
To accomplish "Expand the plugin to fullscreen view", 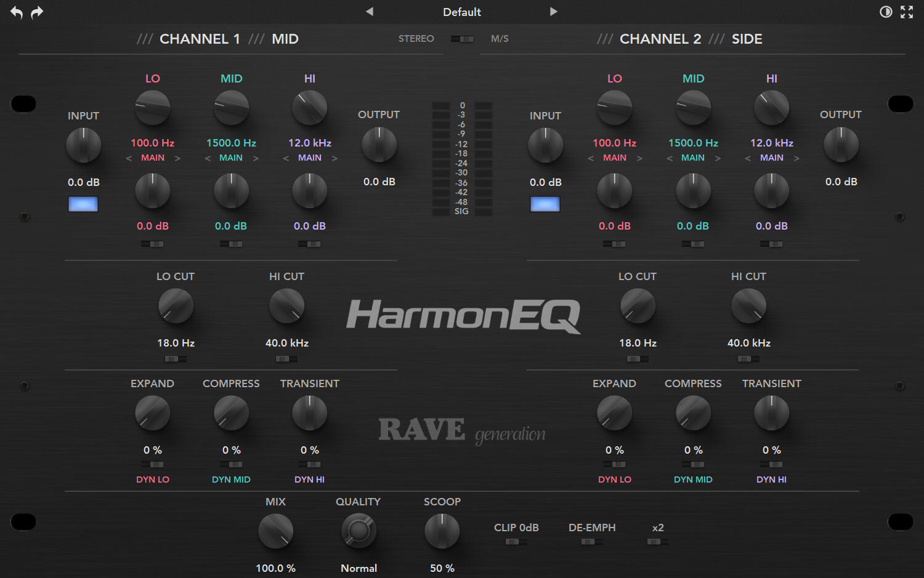I will pos(907,12).
